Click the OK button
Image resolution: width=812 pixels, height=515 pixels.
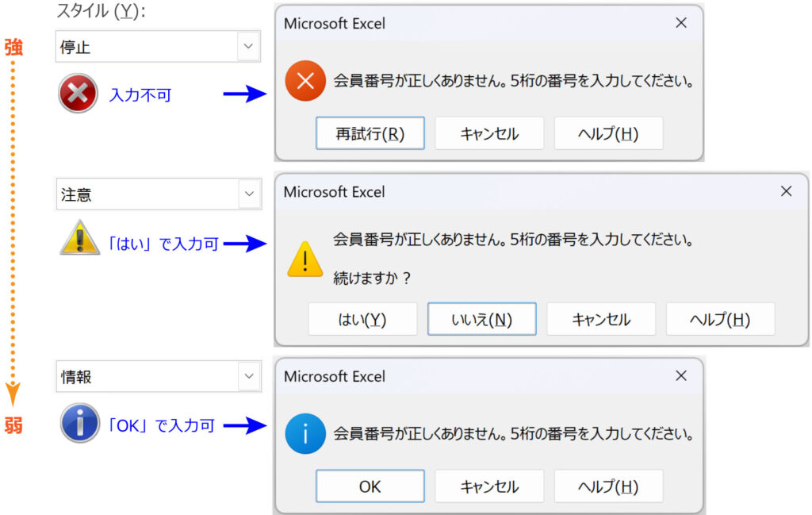pyautogui.click(x=370, y=486)
